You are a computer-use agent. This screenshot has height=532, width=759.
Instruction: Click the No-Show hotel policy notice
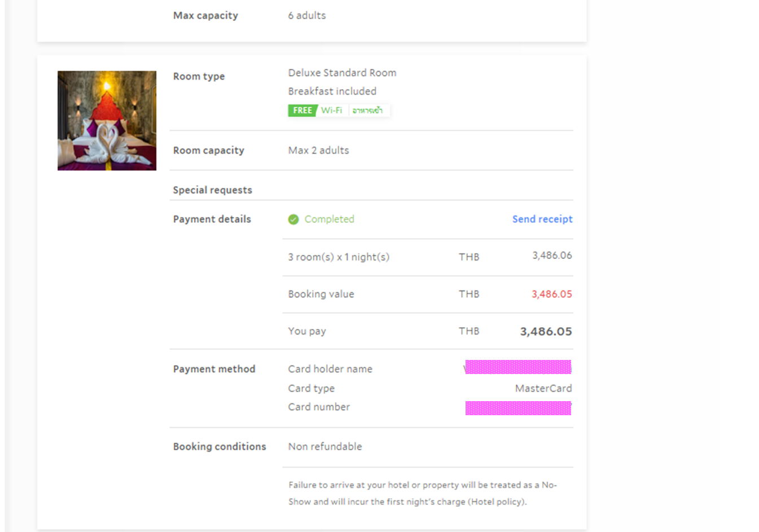point(423,493)
